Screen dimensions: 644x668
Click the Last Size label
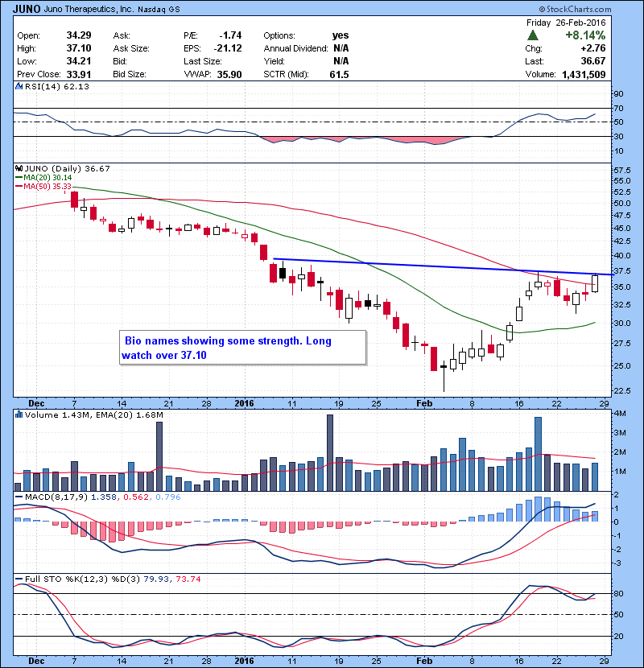(x=202, y=61)
